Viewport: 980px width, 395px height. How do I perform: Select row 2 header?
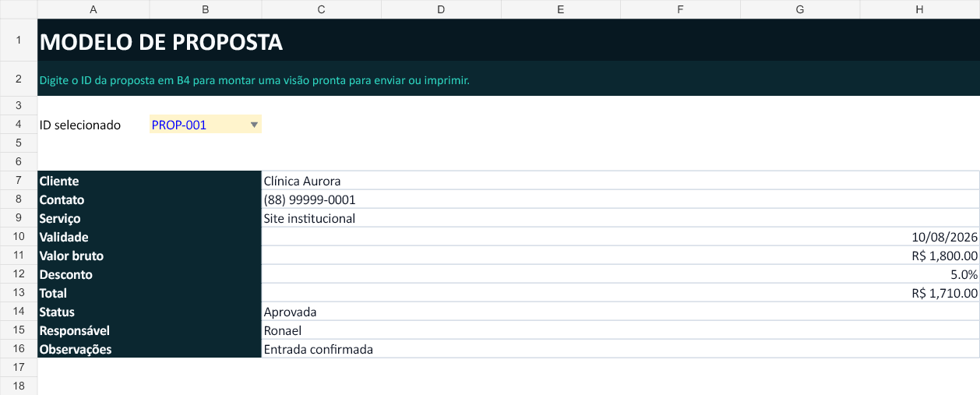pos(19,79)
